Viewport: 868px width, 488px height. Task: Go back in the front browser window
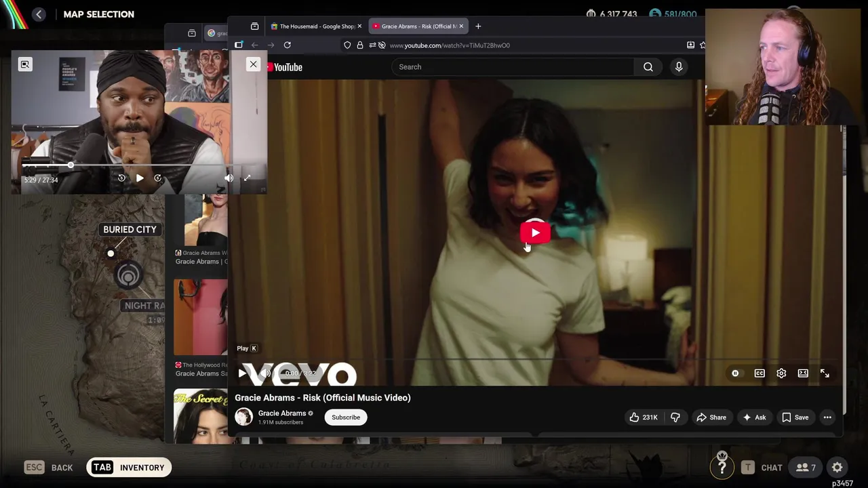pyautogui.click(x=254, y=45)
